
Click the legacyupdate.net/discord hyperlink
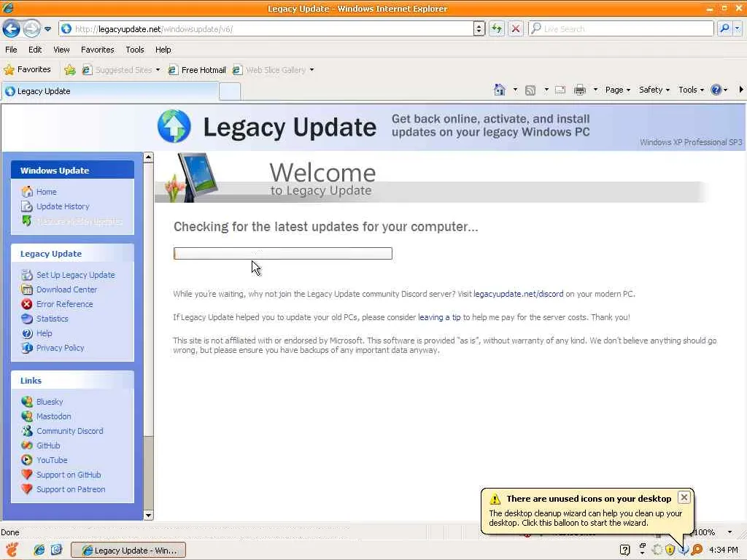click(519, 294)
